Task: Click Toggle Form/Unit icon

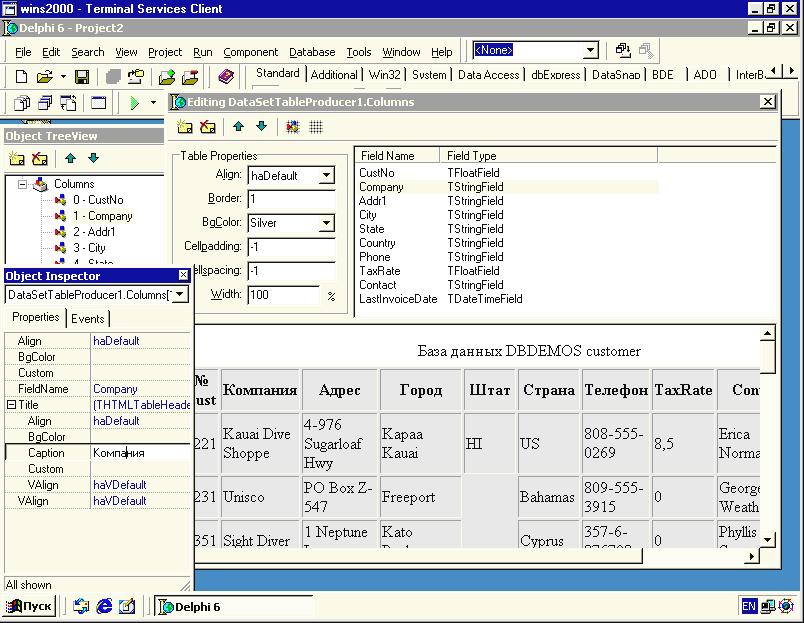Action: (68, 103)
